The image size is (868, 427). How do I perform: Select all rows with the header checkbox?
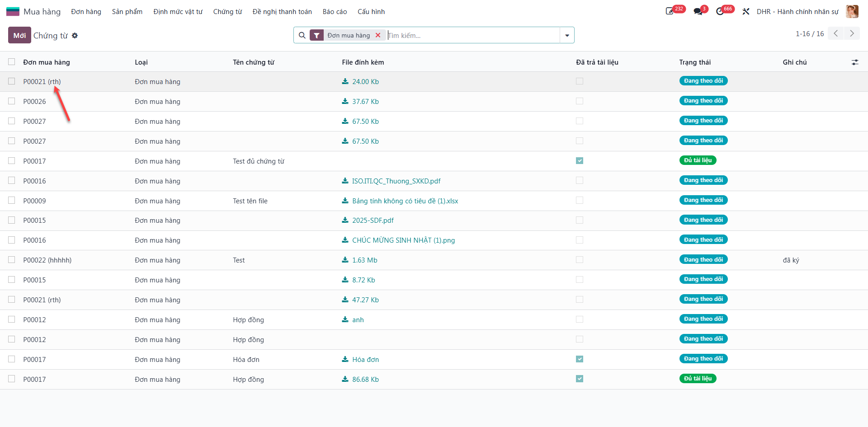(12, 62)
